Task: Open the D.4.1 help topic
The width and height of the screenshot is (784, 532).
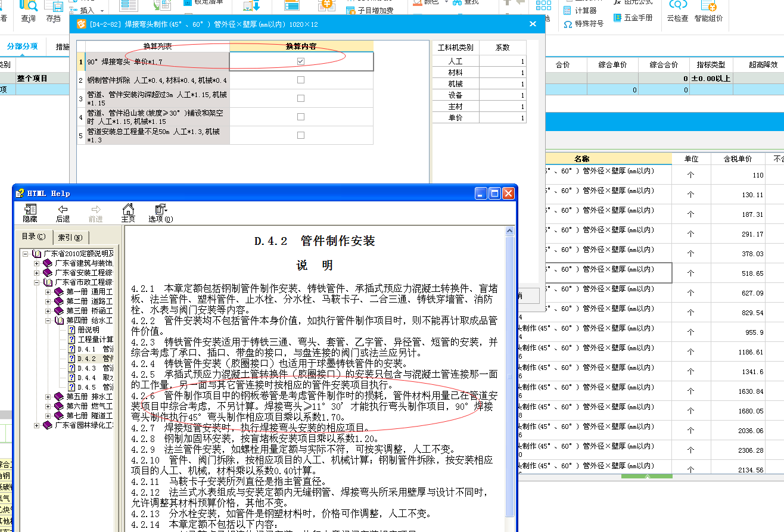Action: tap(91, 349)
